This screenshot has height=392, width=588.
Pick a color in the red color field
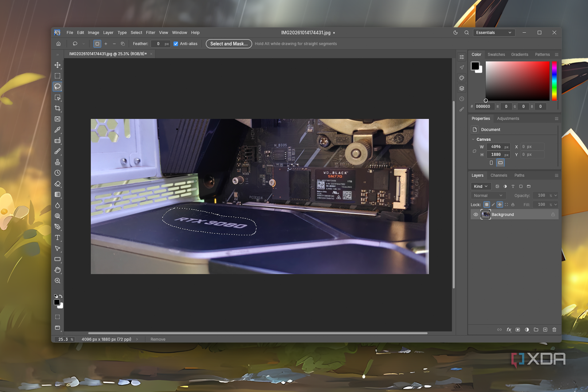[x=517, y=81]
